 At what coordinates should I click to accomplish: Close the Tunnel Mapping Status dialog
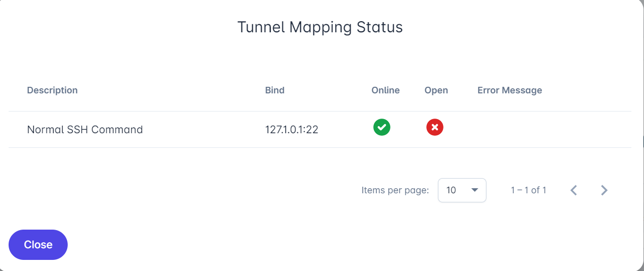pos(38,245)
